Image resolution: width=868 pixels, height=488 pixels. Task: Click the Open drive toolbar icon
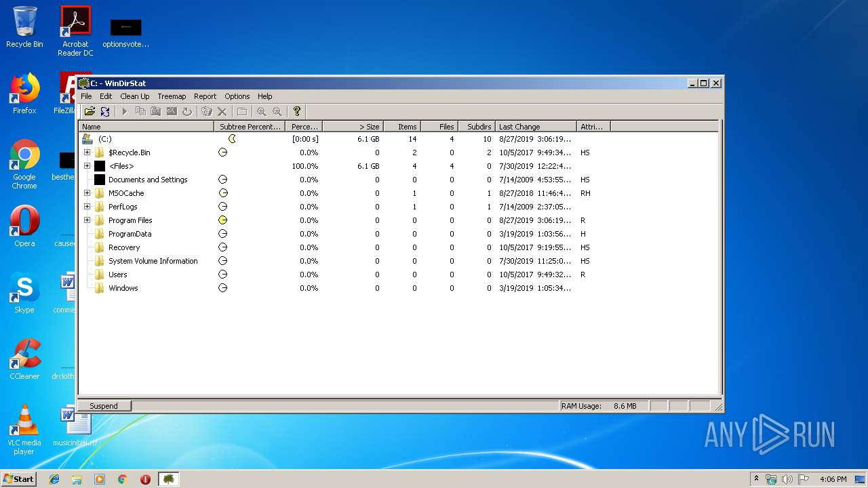click(90, 111)
